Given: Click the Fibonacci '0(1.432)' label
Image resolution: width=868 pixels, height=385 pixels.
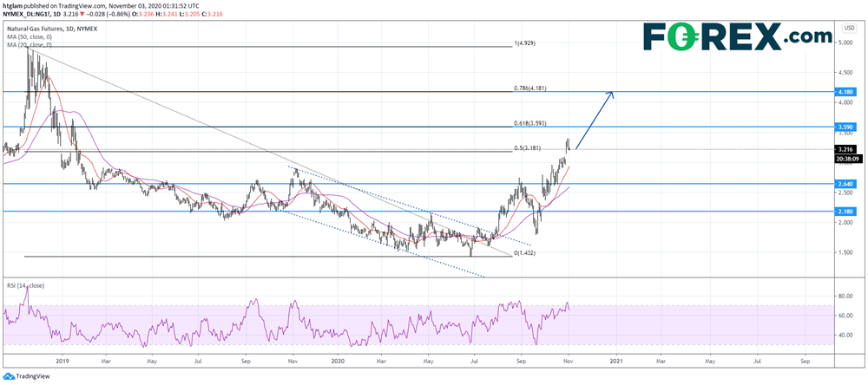Looking at the screenshot, I should (525, 253).
